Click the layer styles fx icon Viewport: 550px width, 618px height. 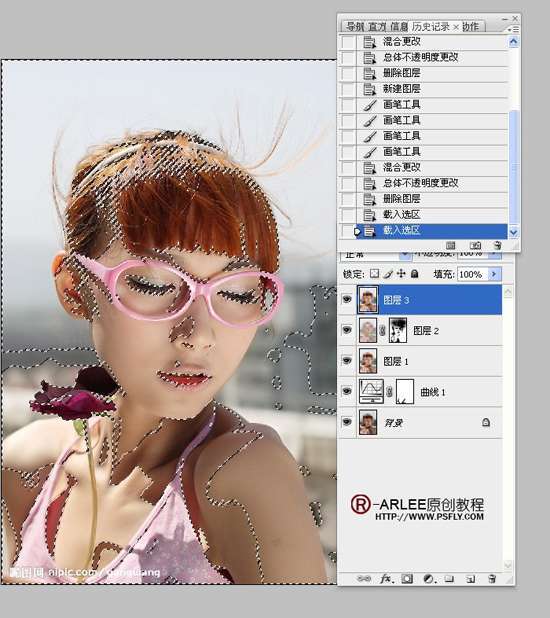click(x=386, y=579)
